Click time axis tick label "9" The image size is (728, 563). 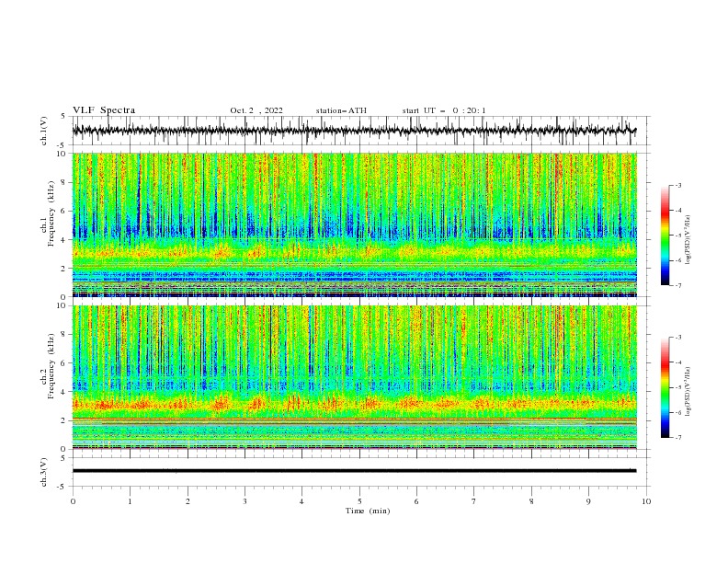(588, 501)
